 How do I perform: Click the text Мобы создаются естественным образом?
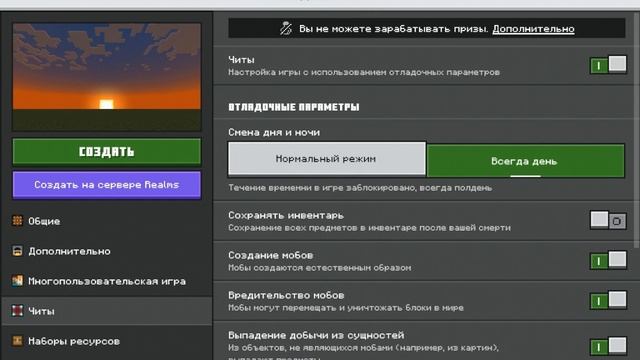point(320,268)
